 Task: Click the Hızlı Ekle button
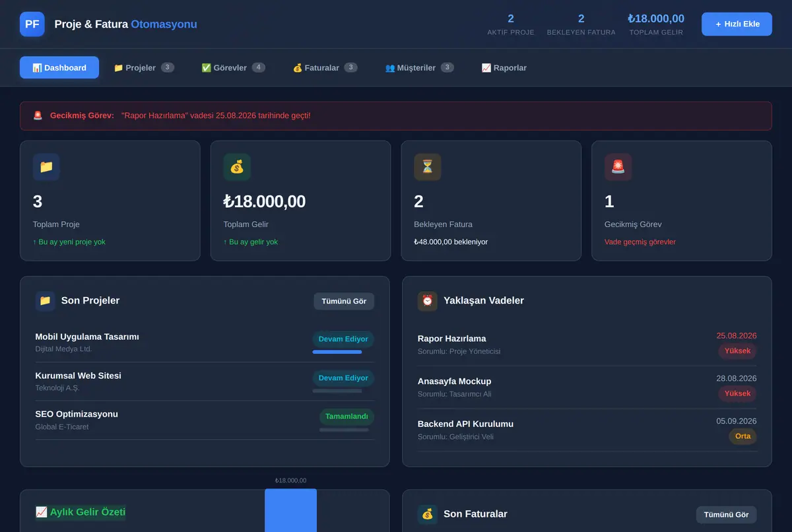point(737,24)
